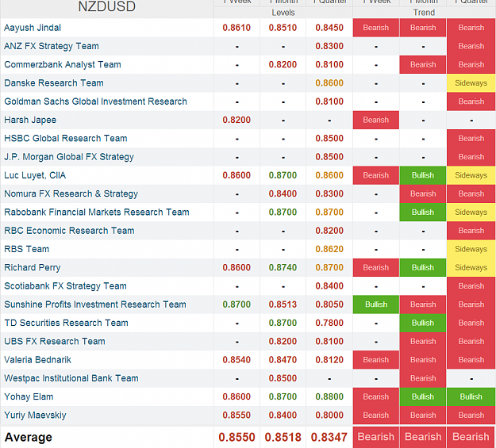Click Aayush Jindal 1 week level 0.8610
The width and height of the screenshot is (496, 448).
coord(236,28)
